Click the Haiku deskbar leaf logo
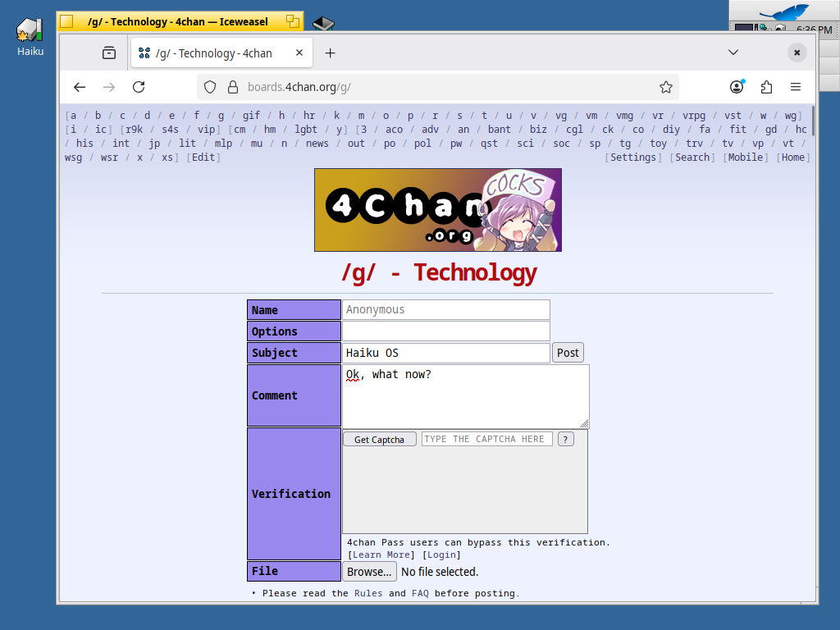This screenshot has width=840, height=630. pos(784,11)
